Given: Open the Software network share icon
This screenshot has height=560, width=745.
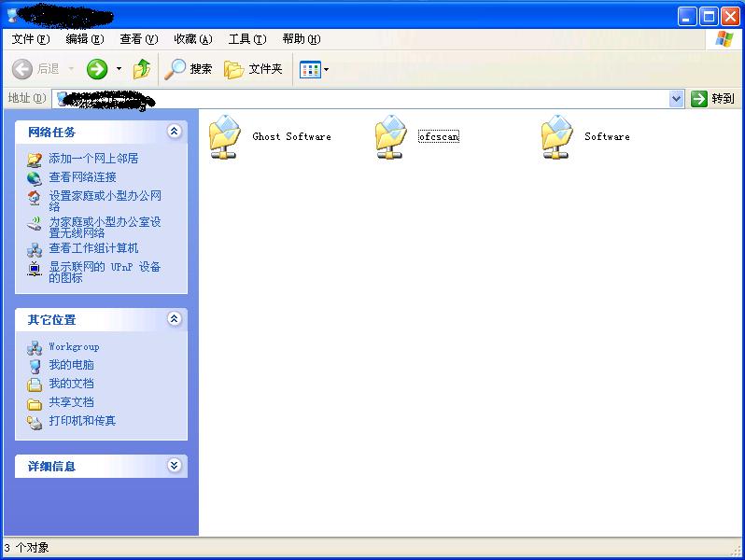Looking at the screenshot, I should pyautogui.click(x=556, y=137).
